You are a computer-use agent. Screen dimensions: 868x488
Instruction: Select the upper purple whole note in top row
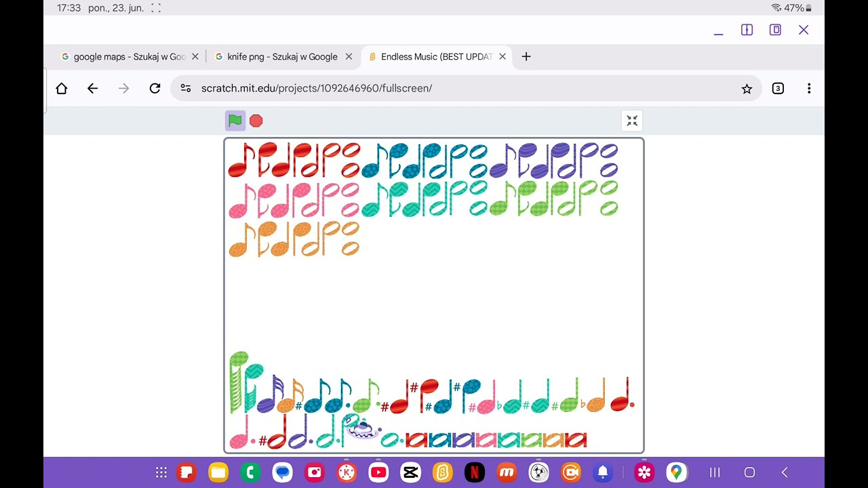(608, 150)
